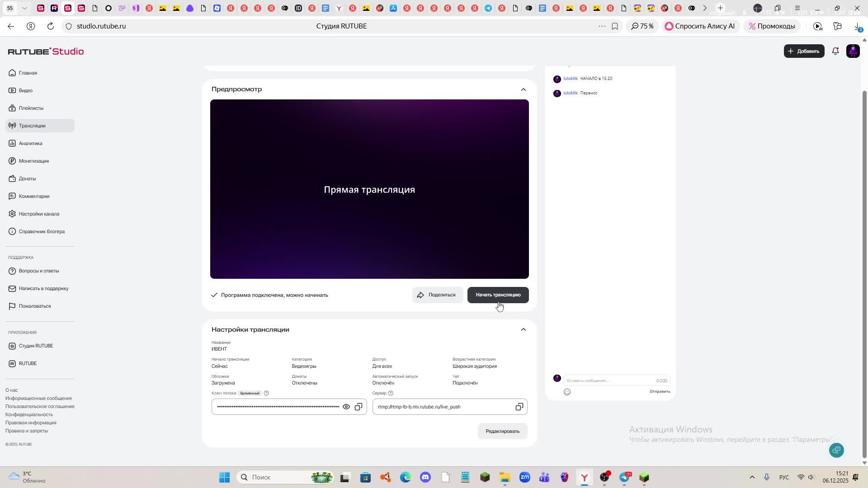Click Редактировать to edit stream settings
This screenshot has width=868, height=488.
(x=502, y=431)
